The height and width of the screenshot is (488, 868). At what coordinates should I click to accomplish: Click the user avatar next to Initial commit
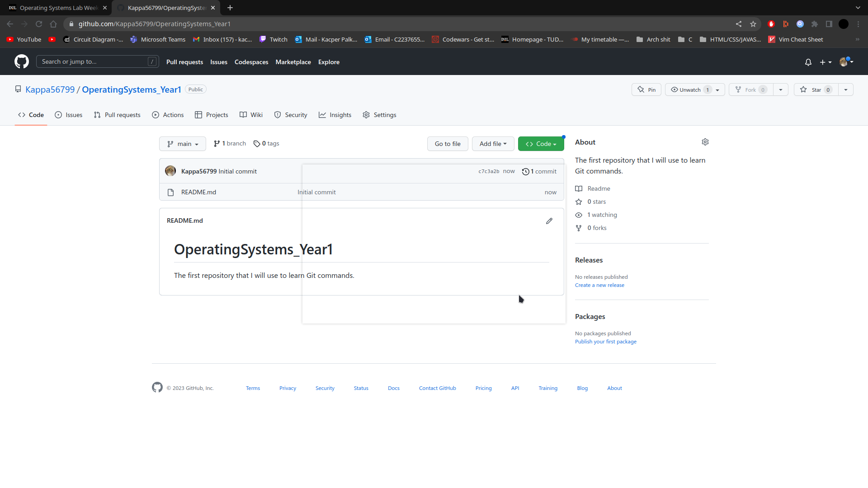(x=170, y=171)
